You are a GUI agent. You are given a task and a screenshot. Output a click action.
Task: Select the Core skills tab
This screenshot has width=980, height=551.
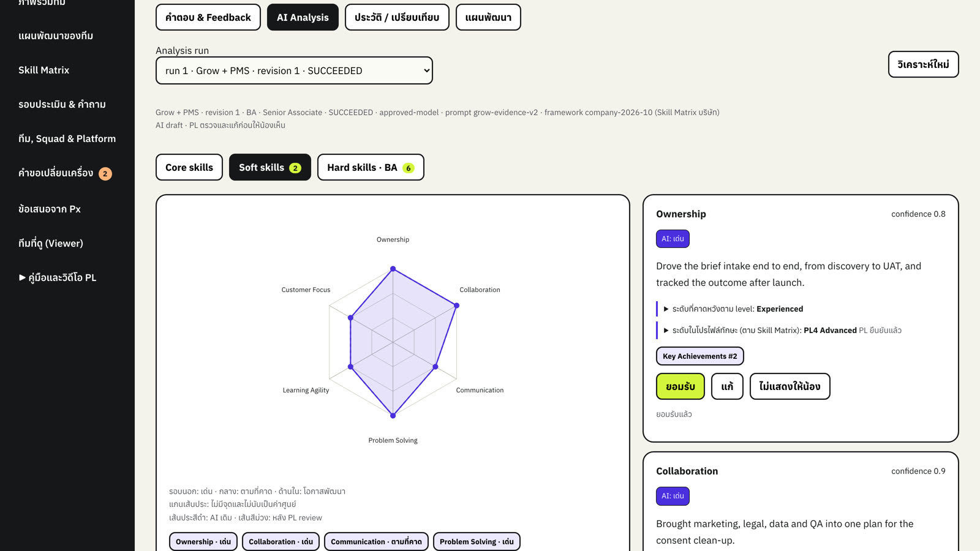[x=189, y=167]
